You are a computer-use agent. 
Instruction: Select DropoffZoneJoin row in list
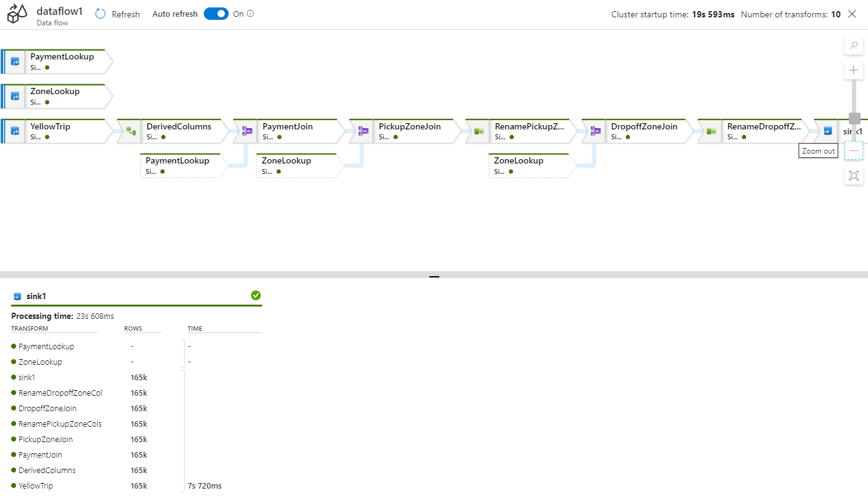pyautogui.click(x=44, y=409)
